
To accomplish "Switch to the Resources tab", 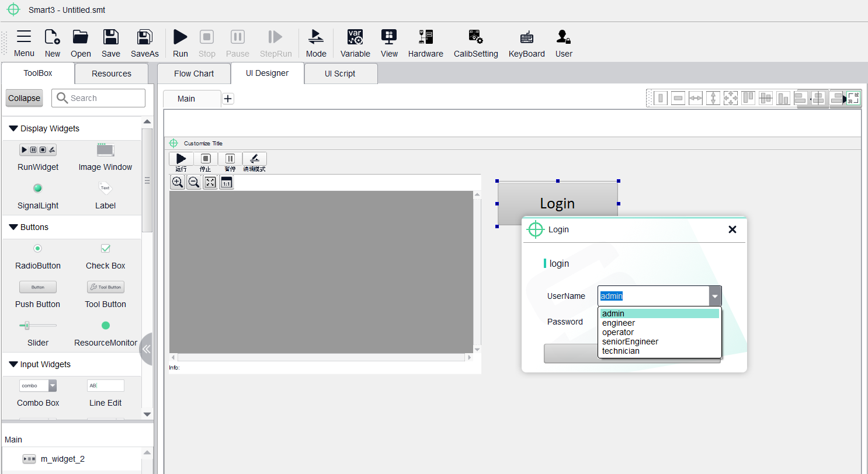I will pos(112,74).
